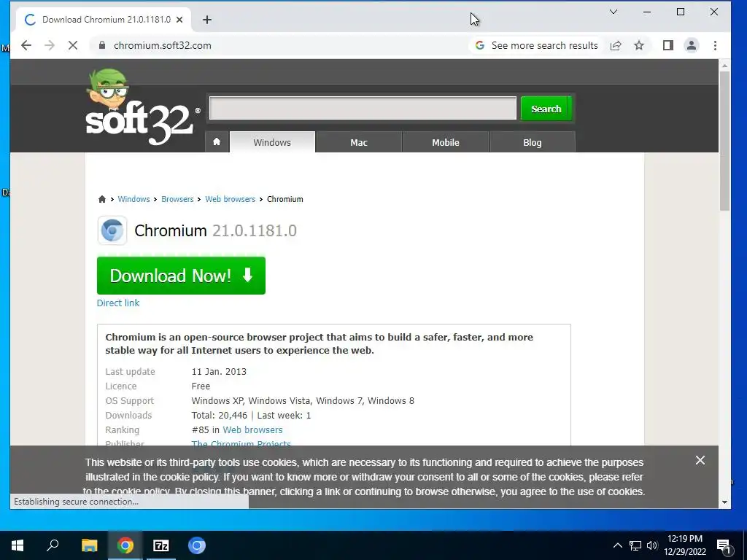Switch to the Windows tab
The height and width of the screenshot is (560, 747).
coord(272,142)
